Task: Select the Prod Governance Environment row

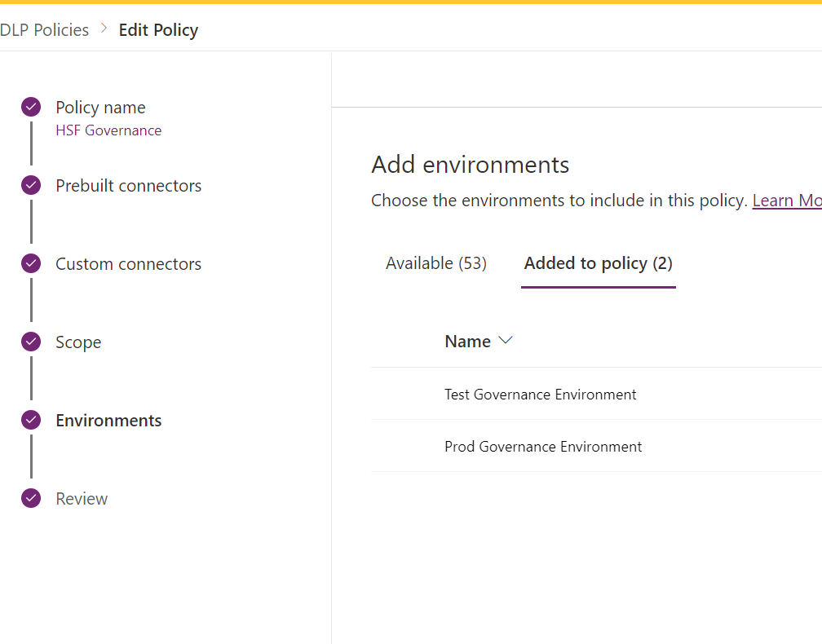Action: (542, 446)
